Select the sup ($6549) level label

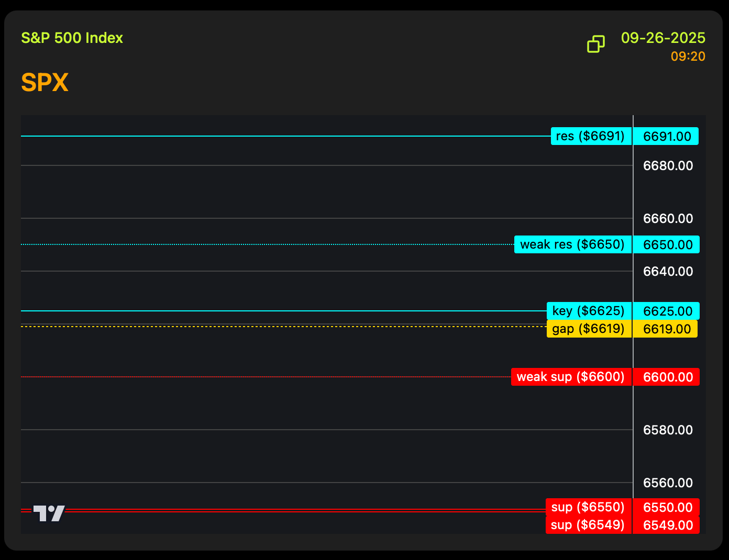click(588, 525)
